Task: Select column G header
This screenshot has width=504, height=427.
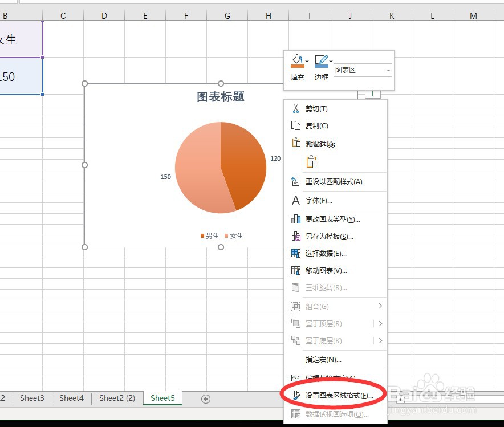Action: click(x=227, y=15)
